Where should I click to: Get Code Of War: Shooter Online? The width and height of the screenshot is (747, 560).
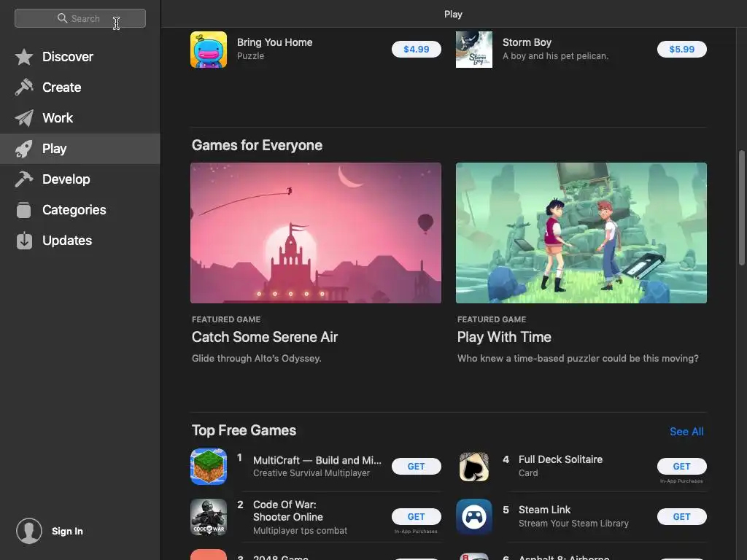[417, 517]
